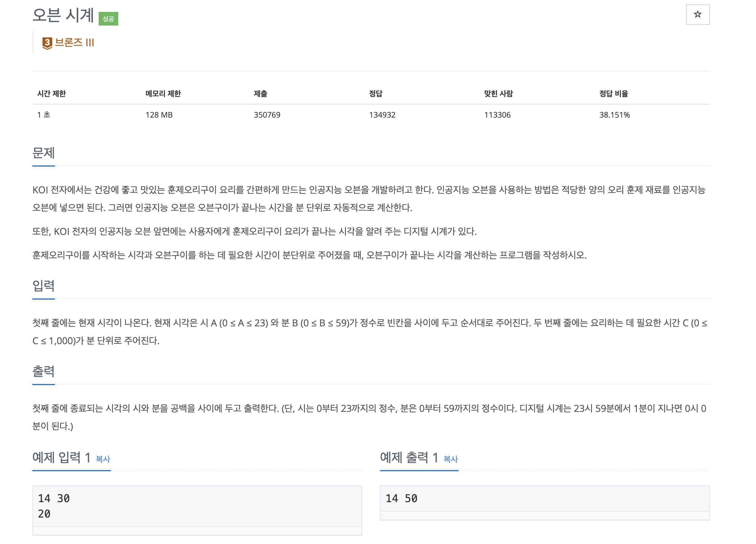The image size is (756, 544).
Task: Click the star favorite icon
Action: [x=697, y=14]
